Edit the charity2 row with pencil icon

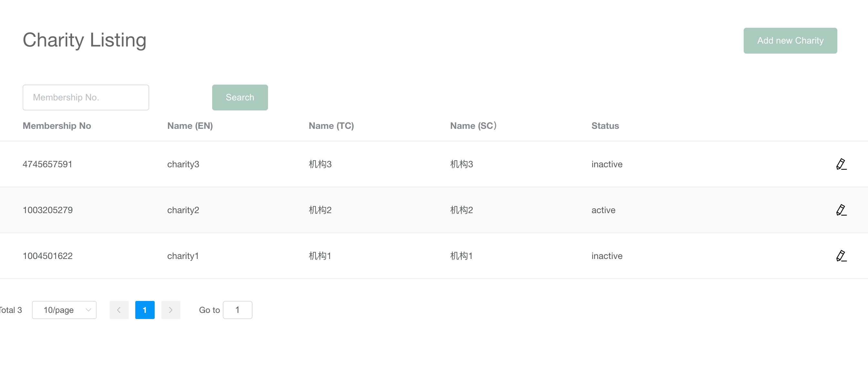[x=841, y=210]
